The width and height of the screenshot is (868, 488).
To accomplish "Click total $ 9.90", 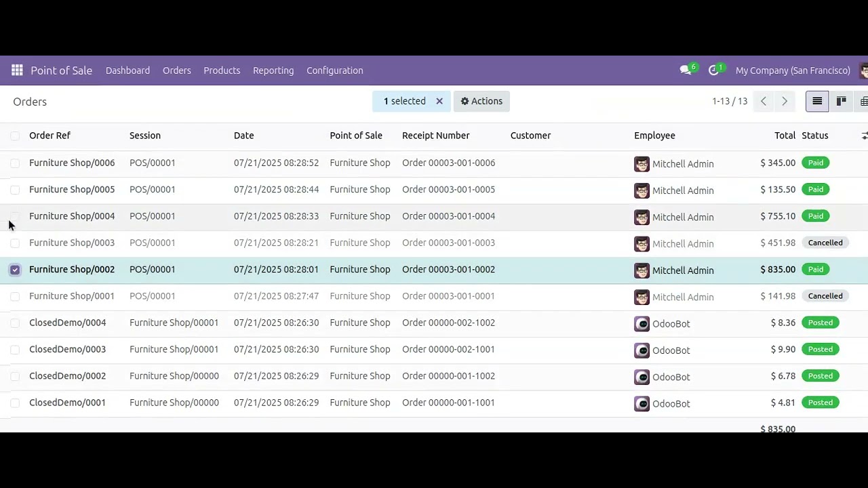I will click(x=783, y=349).
